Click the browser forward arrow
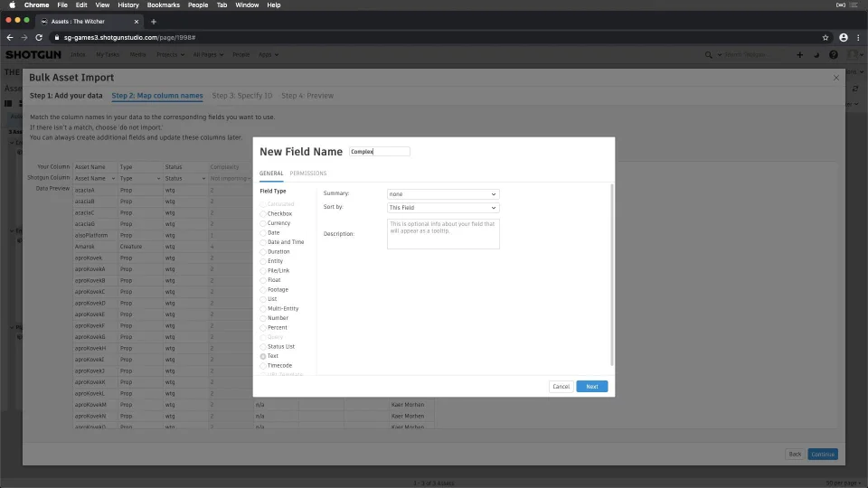Viewport: 868px width, 488px height. pos(24,38)
